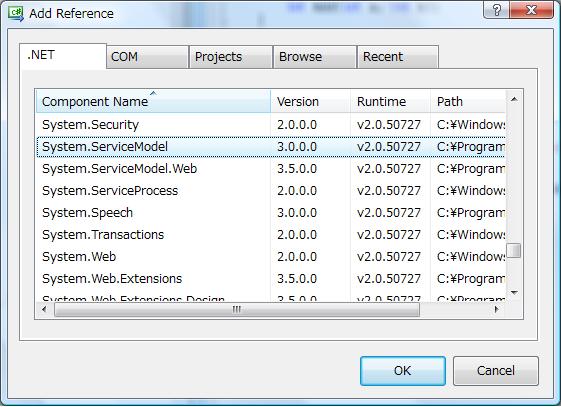Sort list by Runtime column header

point(390,102)
